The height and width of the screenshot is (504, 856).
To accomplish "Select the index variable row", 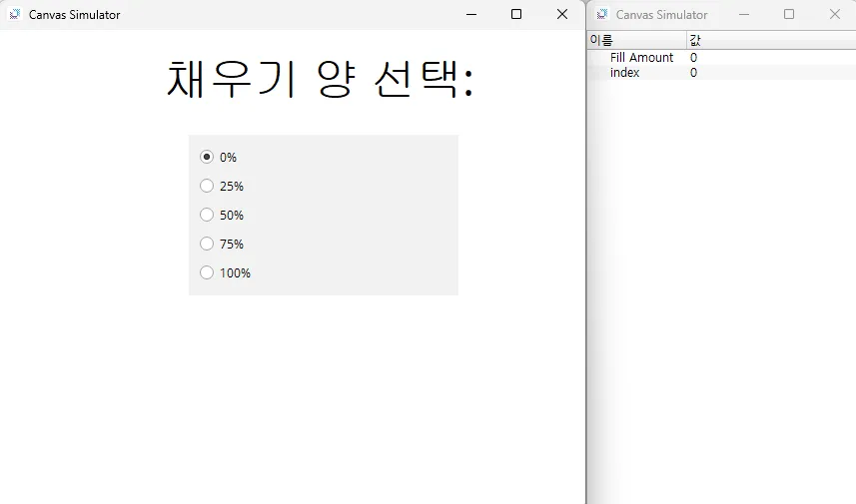I will (625, 73).
